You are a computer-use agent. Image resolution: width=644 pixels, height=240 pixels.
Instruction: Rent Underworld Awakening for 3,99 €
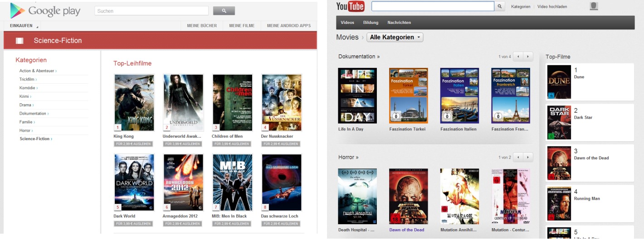182,144
